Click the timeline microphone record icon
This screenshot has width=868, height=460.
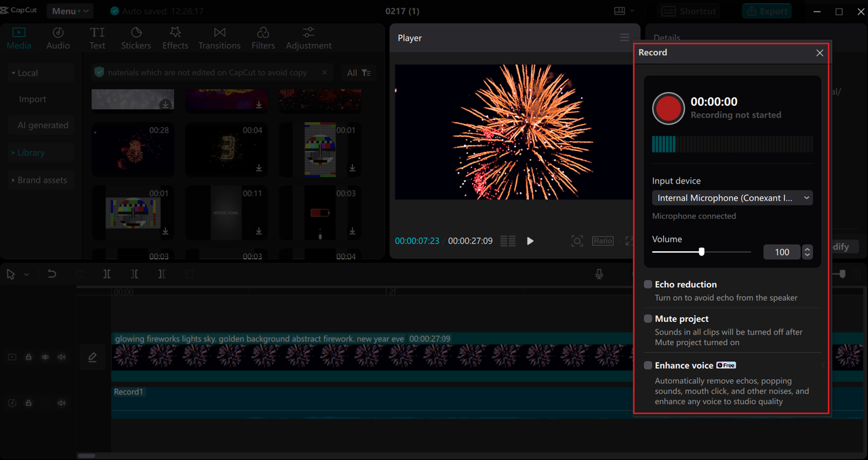pyautogui.click(x=599, y=274)
